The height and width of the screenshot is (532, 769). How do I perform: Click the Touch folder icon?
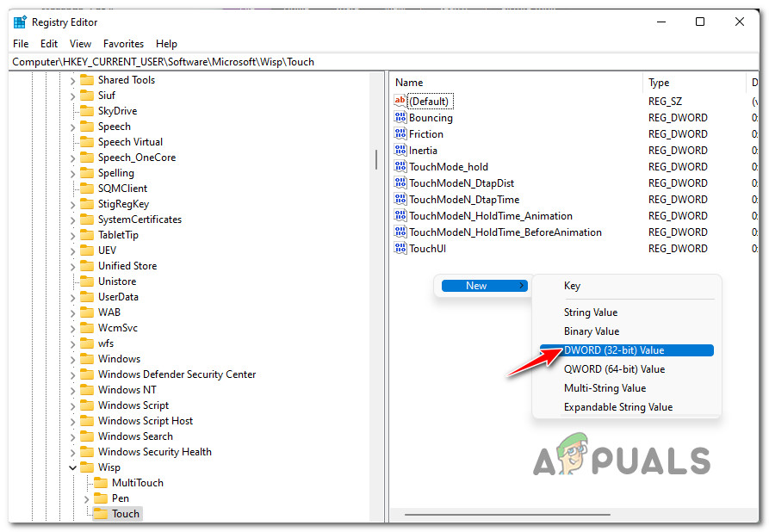pos(101,514)
